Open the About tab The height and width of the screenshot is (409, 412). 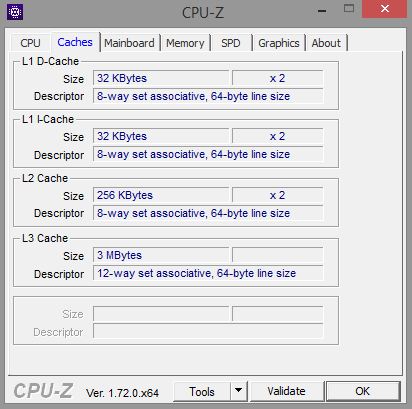click(x=326, y=43)
